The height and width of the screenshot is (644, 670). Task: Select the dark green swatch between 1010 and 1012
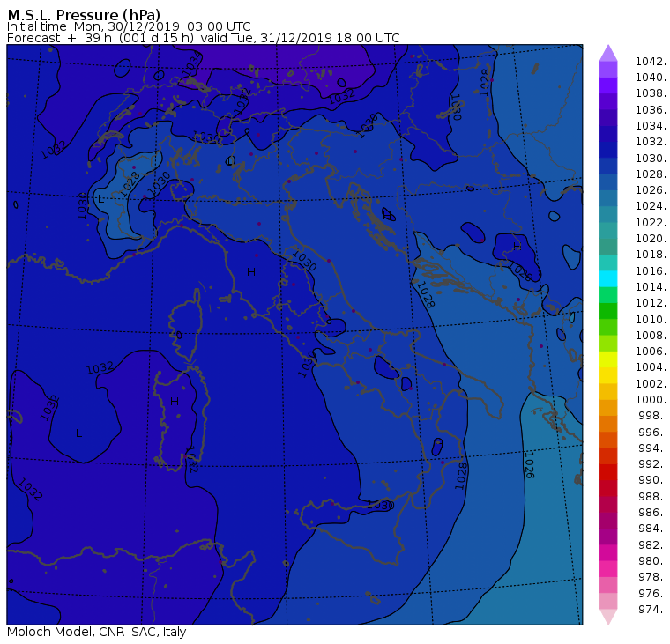(x=608, y=311)
